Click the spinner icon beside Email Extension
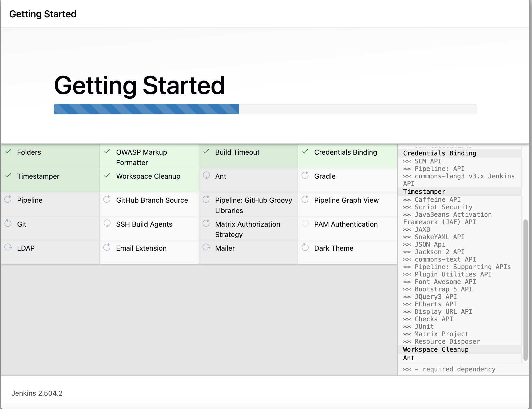532x409 pixels. (x=107, y=247)
